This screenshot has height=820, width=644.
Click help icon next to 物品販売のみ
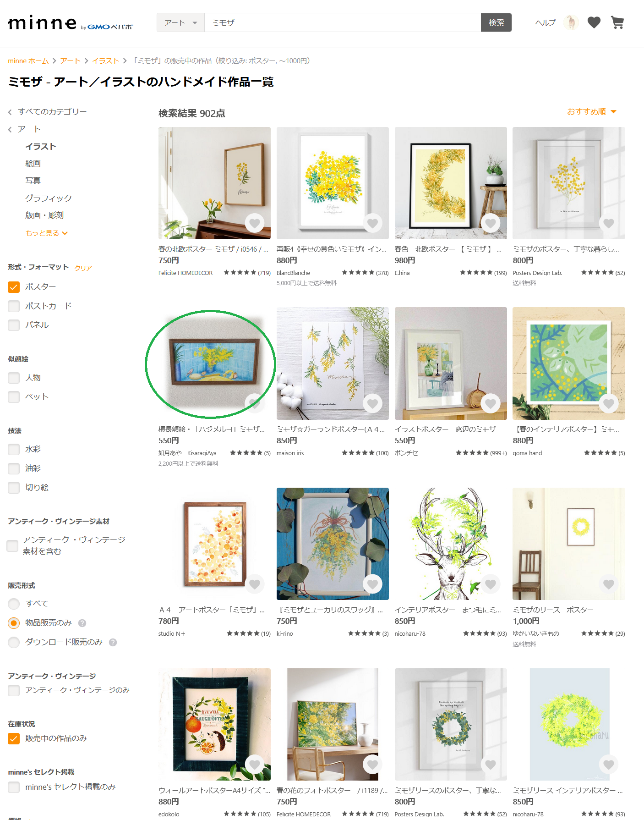[x=82, y=623]
